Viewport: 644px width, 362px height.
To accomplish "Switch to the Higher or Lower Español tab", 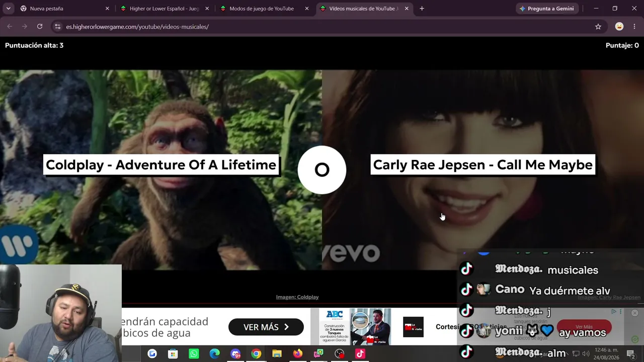I will click(x=164, y=9).
